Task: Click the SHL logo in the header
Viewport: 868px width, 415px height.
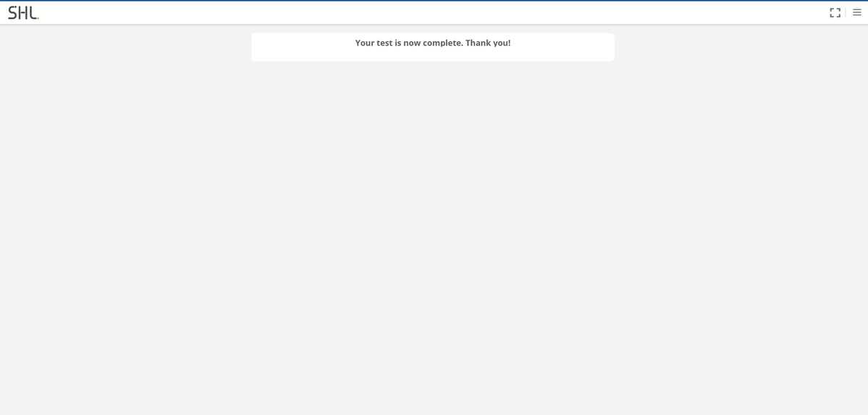Action: coord(23,13)
